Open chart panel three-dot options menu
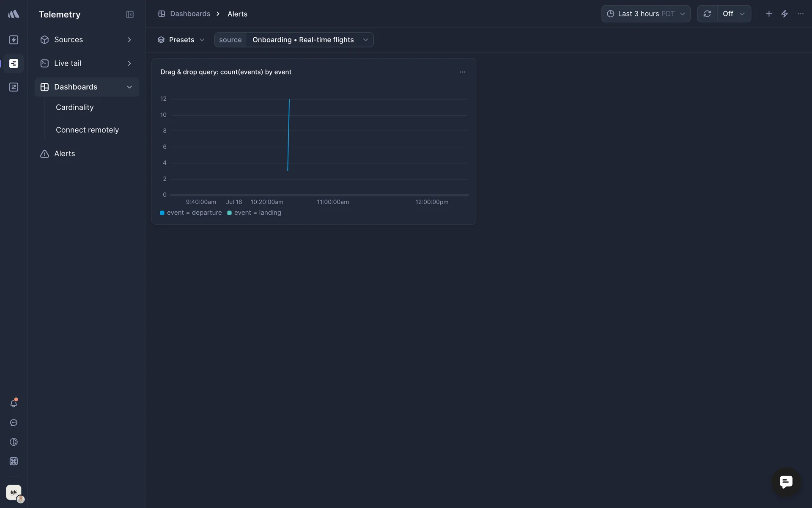 point(462,72)
